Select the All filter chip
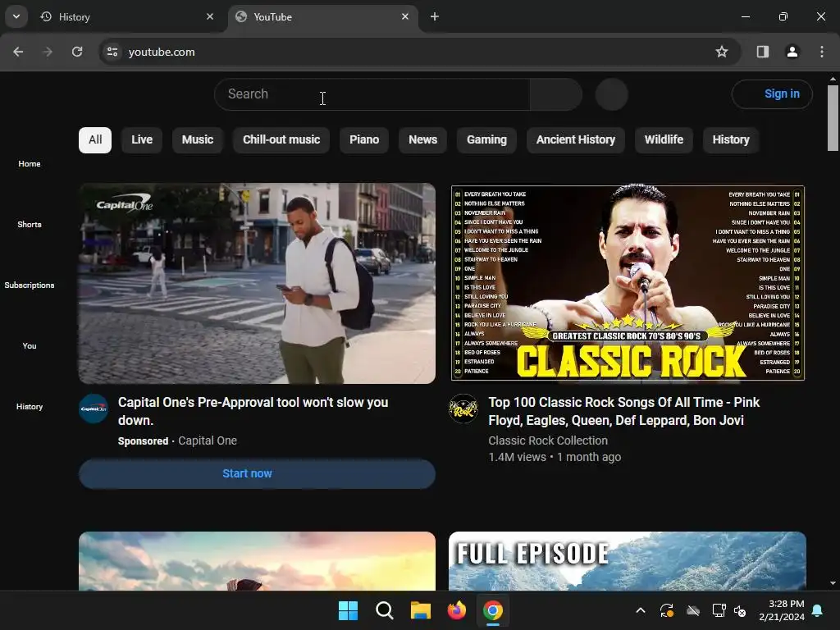This screenshot has width=840, height=630. tap(95, 139)
